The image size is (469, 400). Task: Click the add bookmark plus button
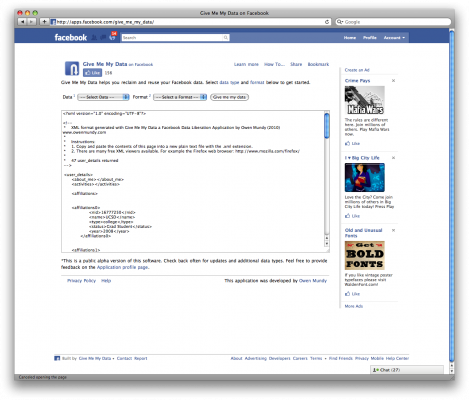click(x=44, y=22)
